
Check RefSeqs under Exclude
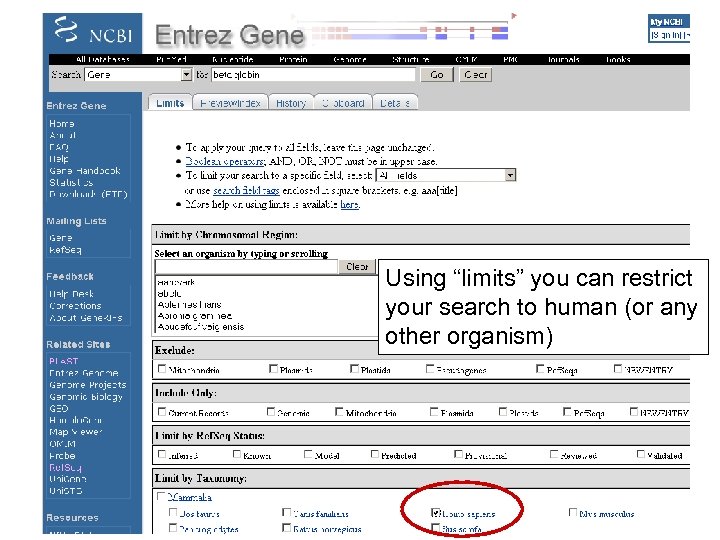(x=540, y=369)
